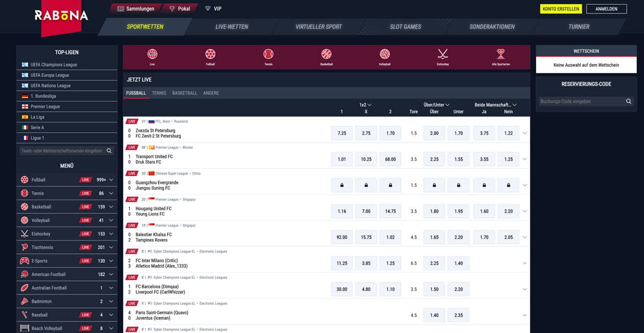Open the Alle Sportarten trophy icon
644x333 pixels.
[x=501, y=54]
